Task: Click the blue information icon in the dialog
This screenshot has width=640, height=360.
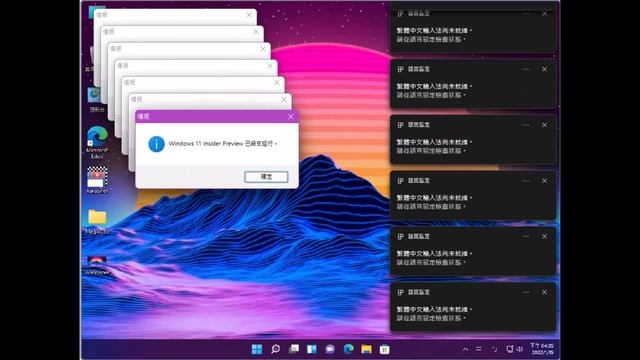Action: (x=156, y=144)
